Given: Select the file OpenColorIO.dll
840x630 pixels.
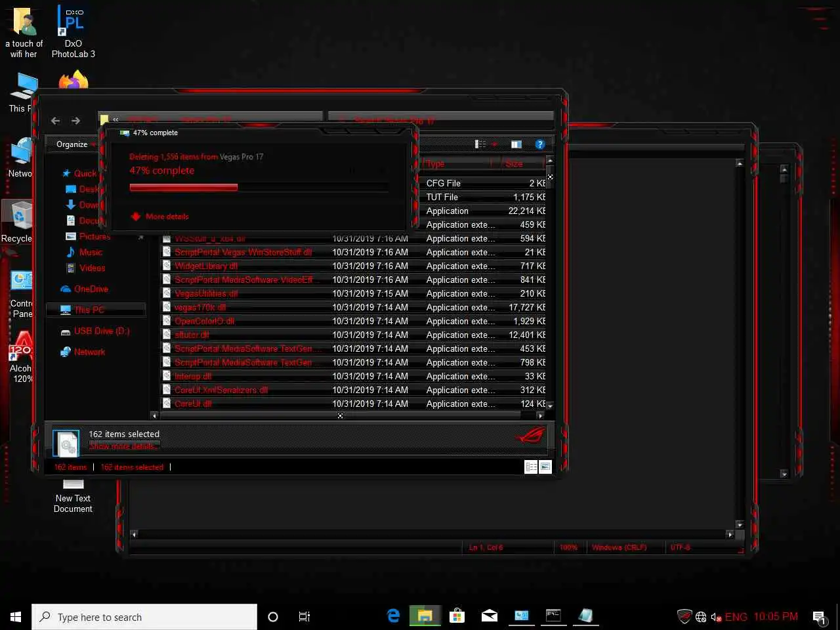Looking at the screenshot, I should tap(204, 321).
